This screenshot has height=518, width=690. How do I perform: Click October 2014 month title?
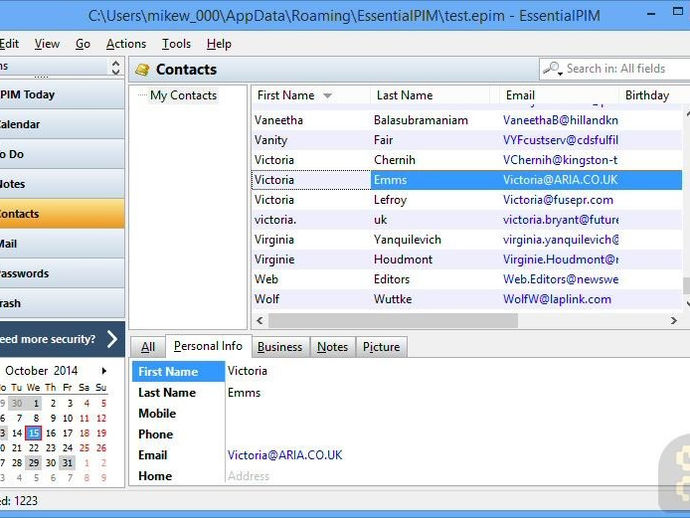pyautogui.click(x=41, y=371)
